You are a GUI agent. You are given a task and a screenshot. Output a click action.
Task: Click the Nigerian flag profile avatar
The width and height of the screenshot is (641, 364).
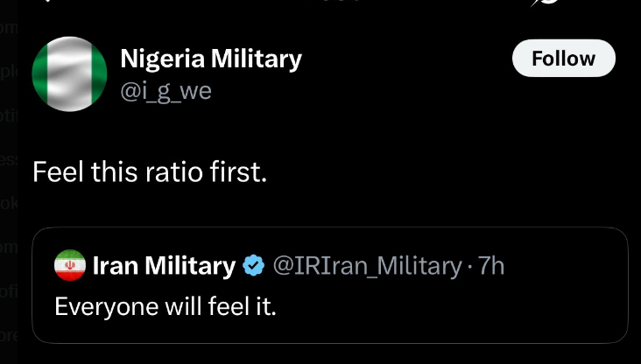tap(69, 74)
